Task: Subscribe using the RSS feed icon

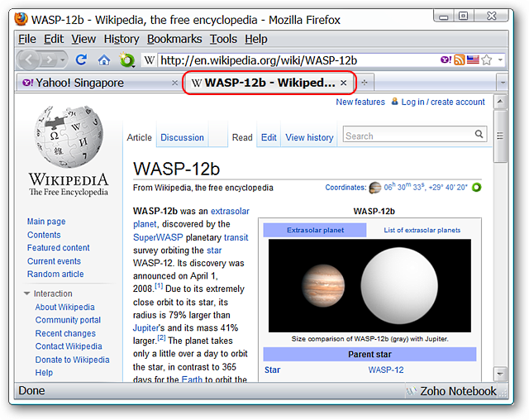Action: click(x=460, y=60)
